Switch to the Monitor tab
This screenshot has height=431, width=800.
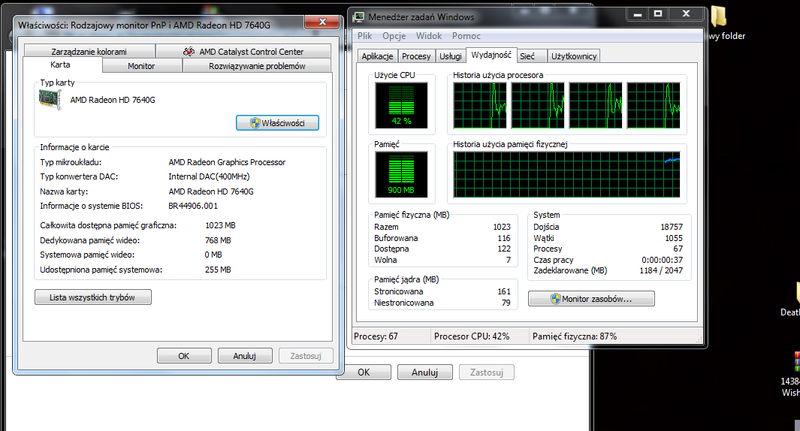tap(141, 66)
